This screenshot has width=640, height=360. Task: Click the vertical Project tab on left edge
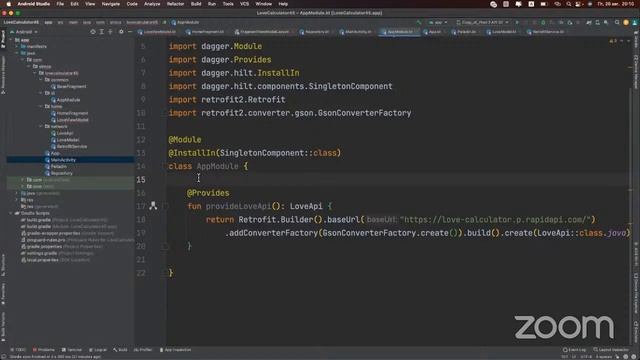pyautogui.click(x=3, y=40)
